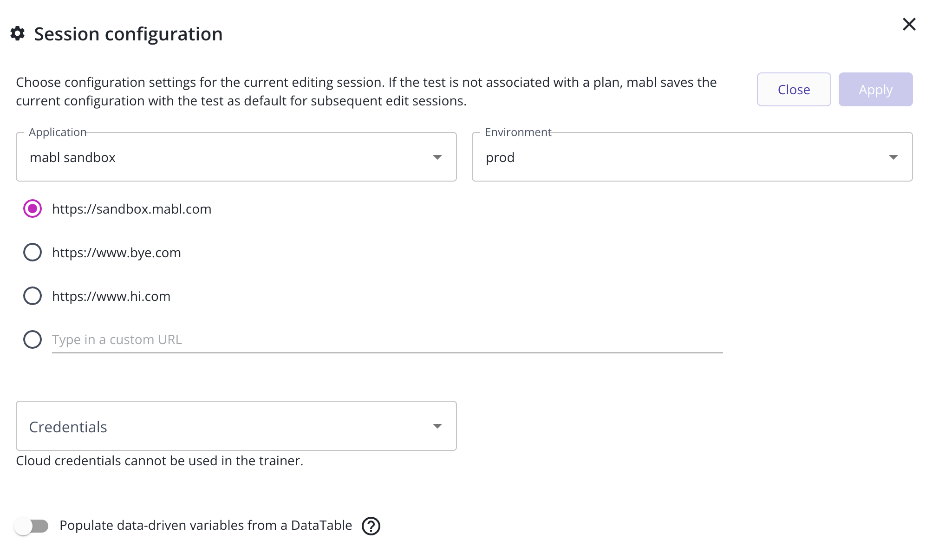Select the custom URL radio button
The height and width of the screenshot is (560, 926).
pyautogui.click(x=33, y=339)
